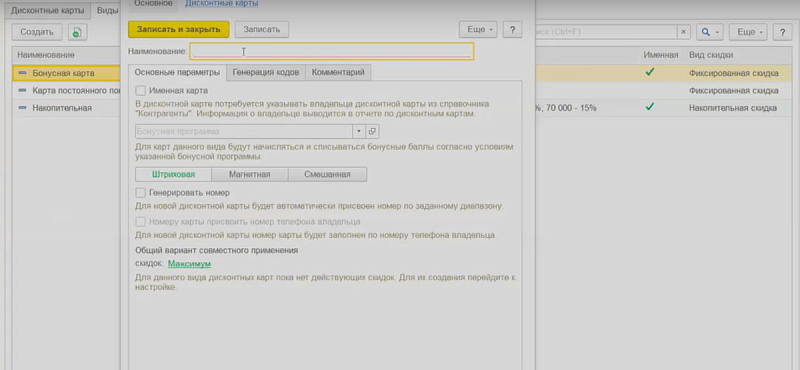The height and width of the screenshot is (370, 800).
Task: Select the Магнитная card type
Action: coord(249,174)
